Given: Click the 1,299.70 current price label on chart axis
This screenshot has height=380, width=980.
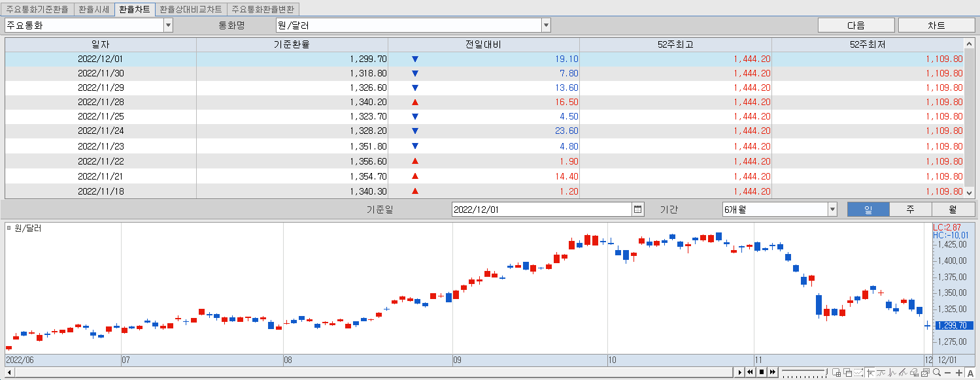Looking at the screenshot, I should (x=953, y=325).
